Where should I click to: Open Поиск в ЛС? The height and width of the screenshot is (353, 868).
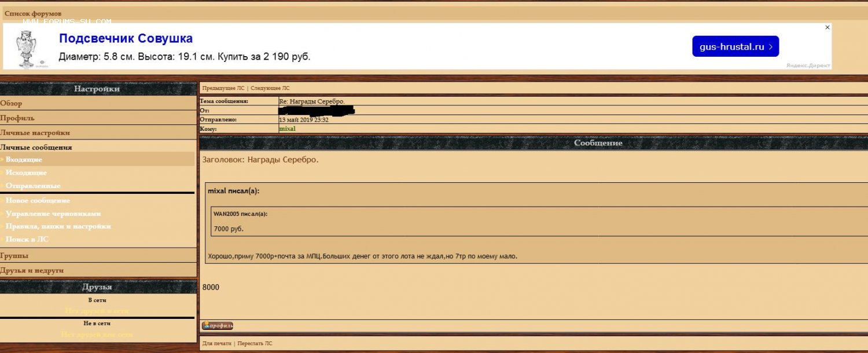pos(27,239)
